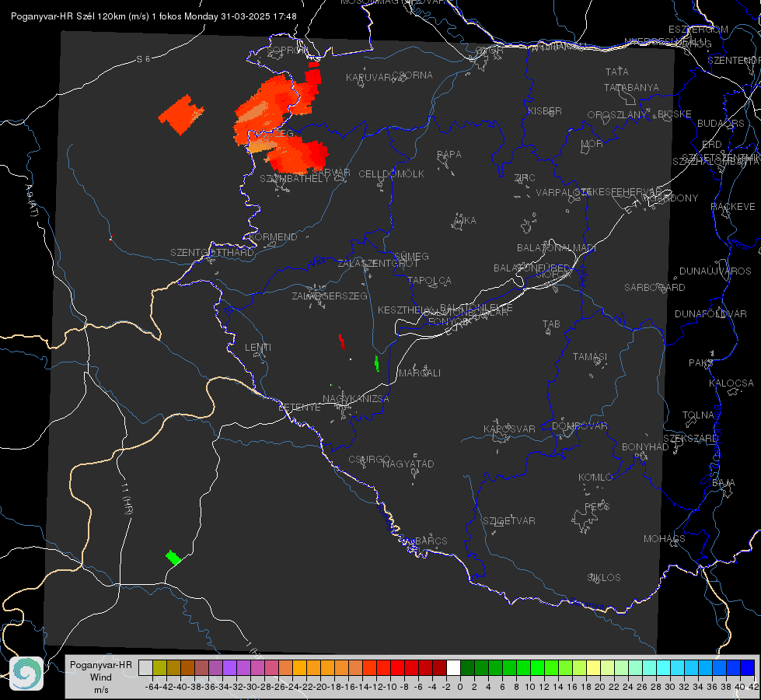Click the SOPRON city label
This screenshot has width=761, height=700.
(287, 50)
